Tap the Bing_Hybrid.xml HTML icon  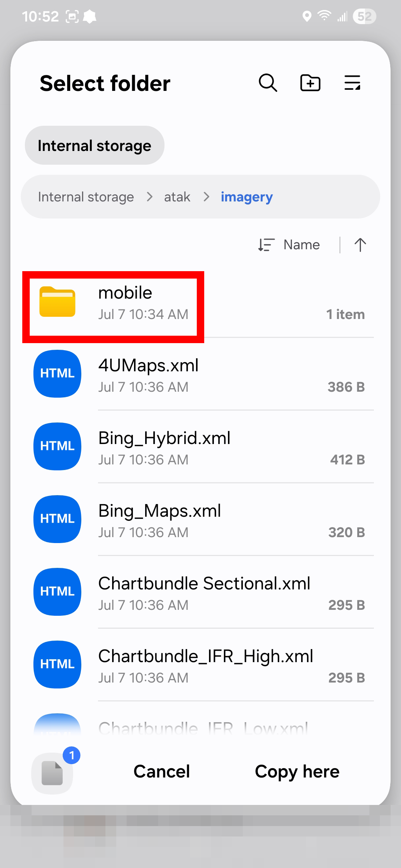58,446
